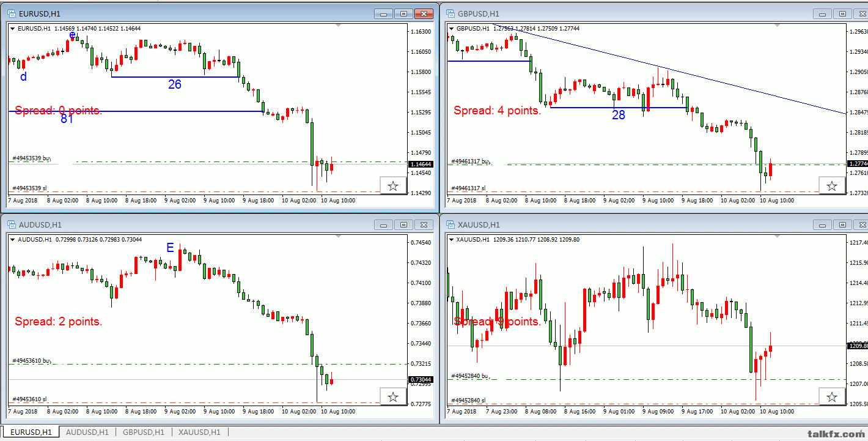Click the star icon in EURUSD chart
This screenshot has height=441, width=868.
point(393,186)
